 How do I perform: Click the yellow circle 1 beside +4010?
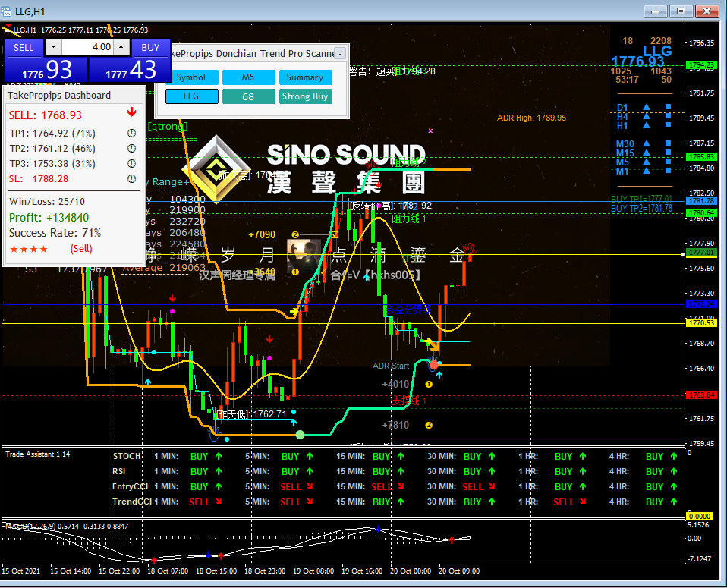(x=429, y=385)
